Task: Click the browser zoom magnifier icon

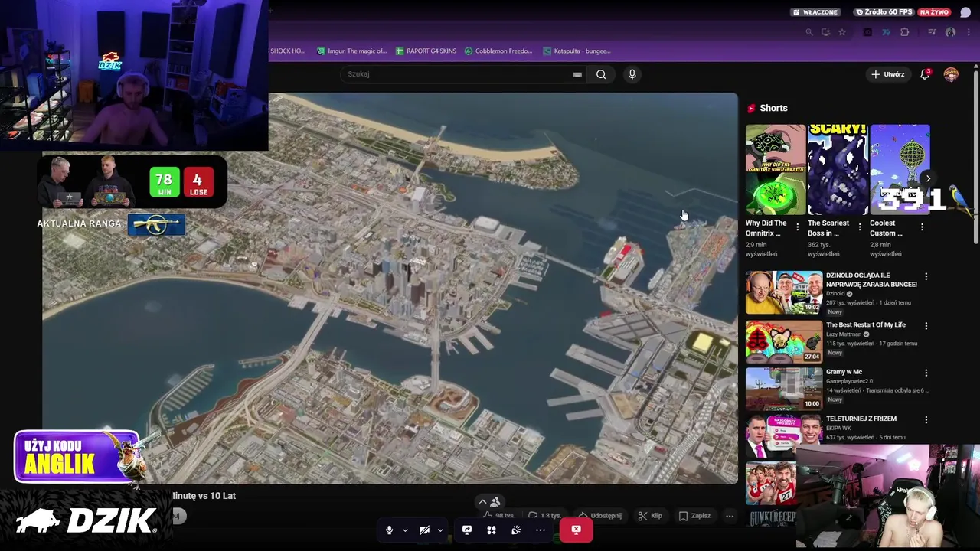Action: (809, 32)
